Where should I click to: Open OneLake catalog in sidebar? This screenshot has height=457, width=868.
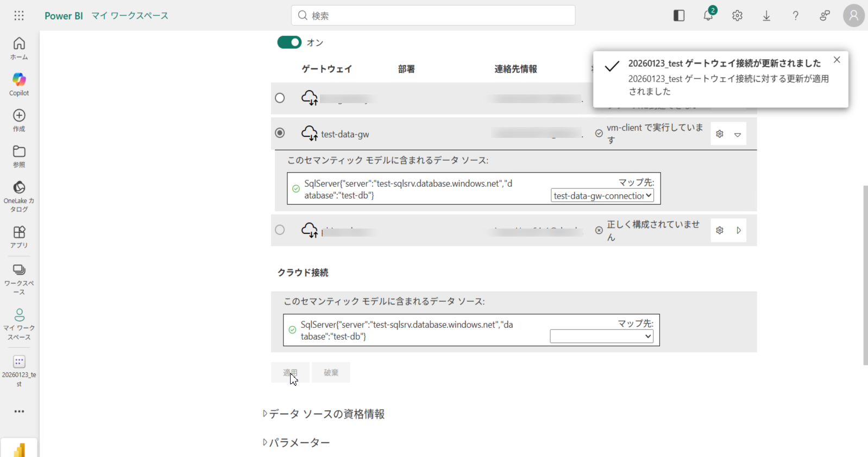pos(19,196)
